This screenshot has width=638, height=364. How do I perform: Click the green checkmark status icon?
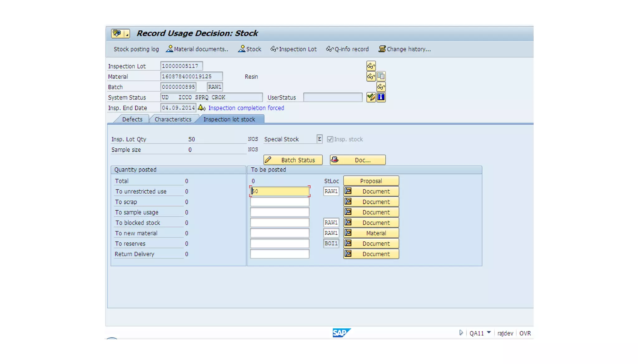click(371, 97)
